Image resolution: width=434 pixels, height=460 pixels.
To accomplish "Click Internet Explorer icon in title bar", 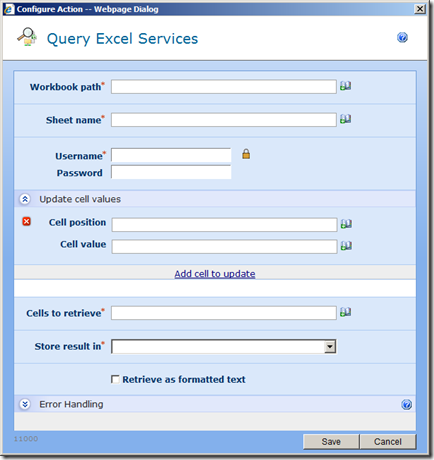I will click(9, 9).
